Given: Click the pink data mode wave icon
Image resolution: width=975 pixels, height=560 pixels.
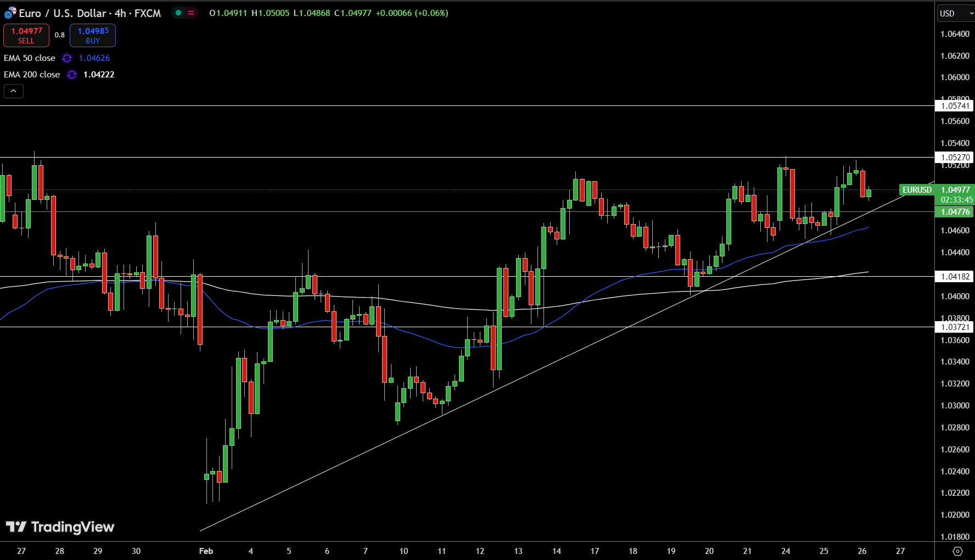Looking at the screenshot, I should tap(191, 13).
